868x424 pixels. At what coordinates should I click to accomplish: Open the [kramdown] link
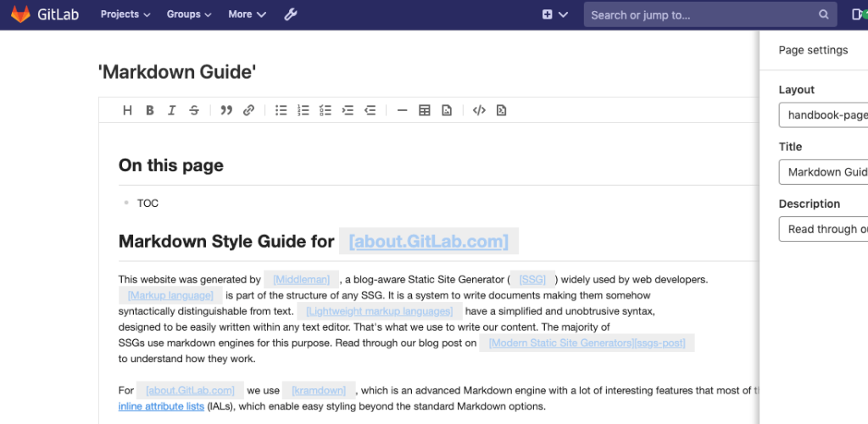(319, 390)
